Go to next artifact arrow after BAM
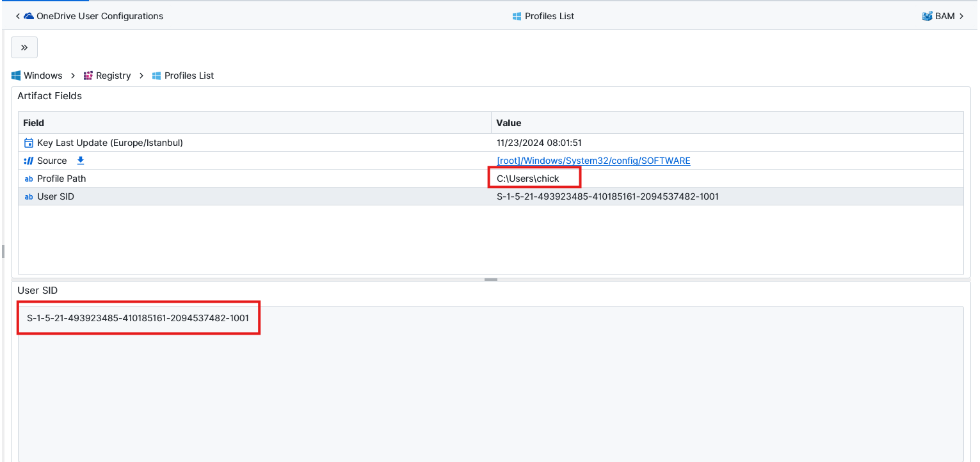Image resolution: width=980 pixels, height=462 pixels. pos(961,16)
